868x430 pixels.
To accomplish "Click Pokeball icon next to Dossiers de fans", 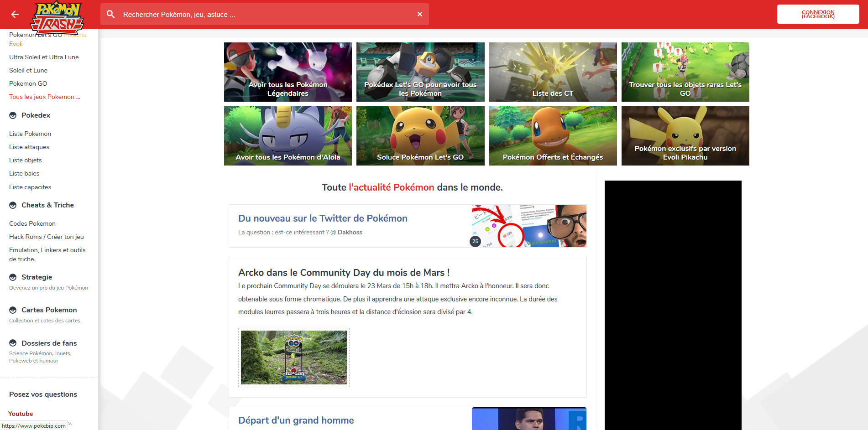I will (x=13, y=343).
